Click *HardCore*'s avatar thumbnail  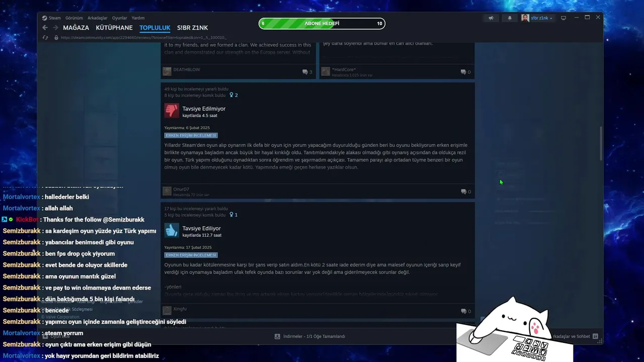[326, 71]
